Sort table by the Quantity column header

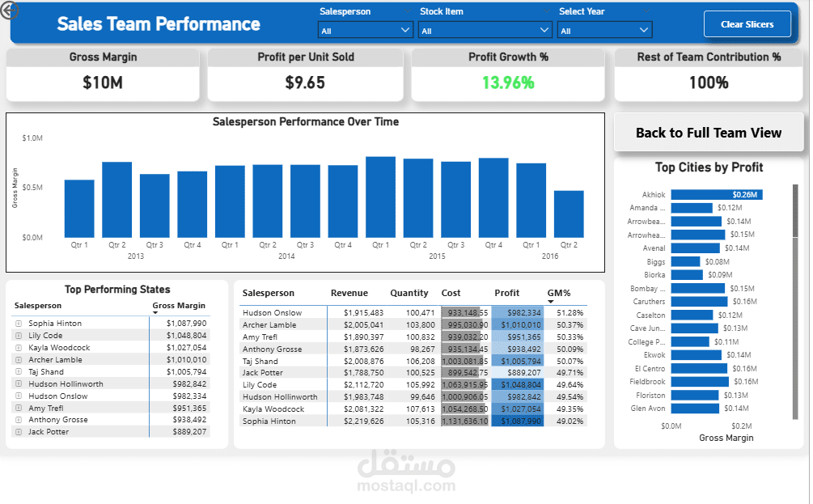(409, 293)
